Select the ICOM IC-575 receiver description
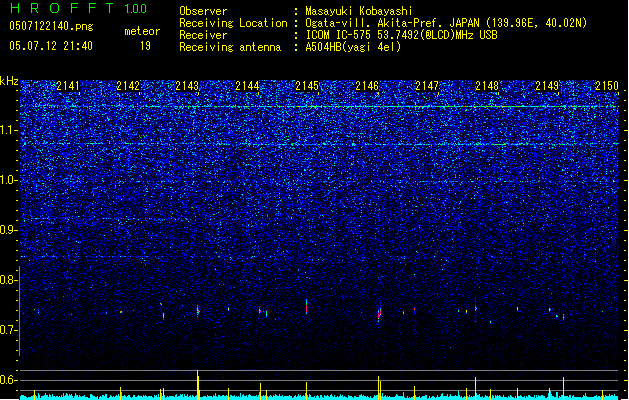Image resolution: width=629 pixels, height=400 pixels. [401, 35]
